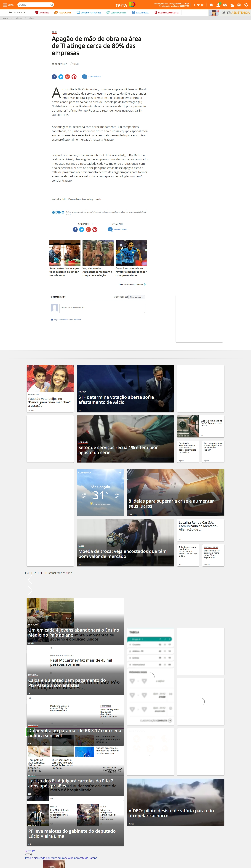Screen dimensions: 251x868
Task: Open Peão é pisoteado por touro link
Action: 61,858
